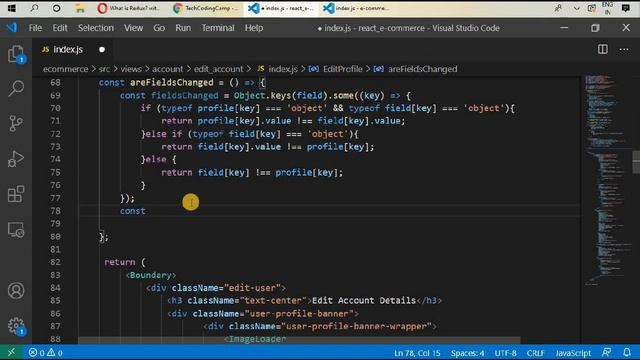Screen dimensions: 640x360
Task: Click the ENG IN language indicator
Action: click(607, 8)
